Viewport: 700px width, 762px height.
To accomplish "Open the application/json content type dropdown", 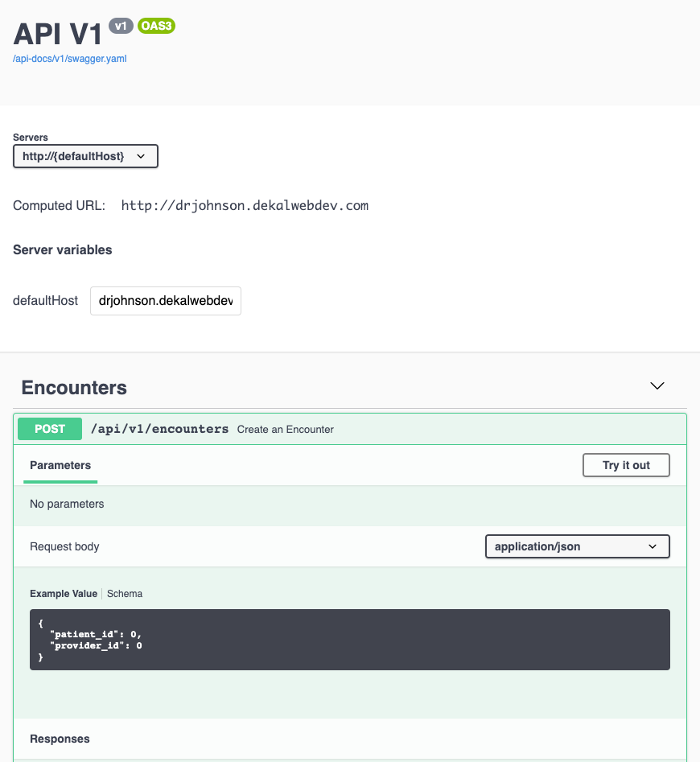I will click(577, 546).
